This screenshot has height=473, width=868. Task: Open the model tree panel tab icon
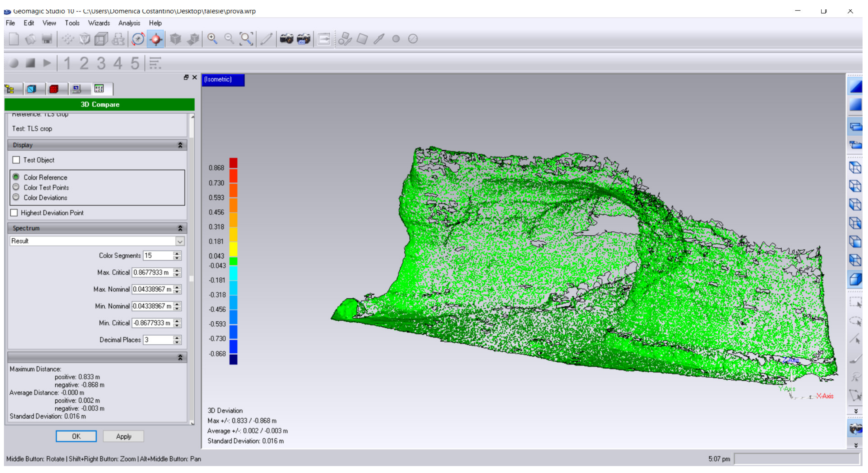tap(10, 89)
